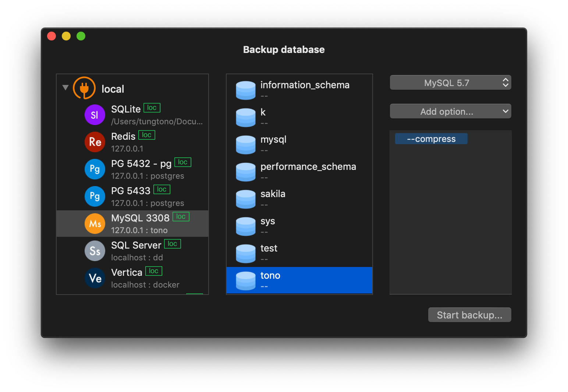568x392 pixels.
Task: Click the database icon for k
Action: [246, 118]
